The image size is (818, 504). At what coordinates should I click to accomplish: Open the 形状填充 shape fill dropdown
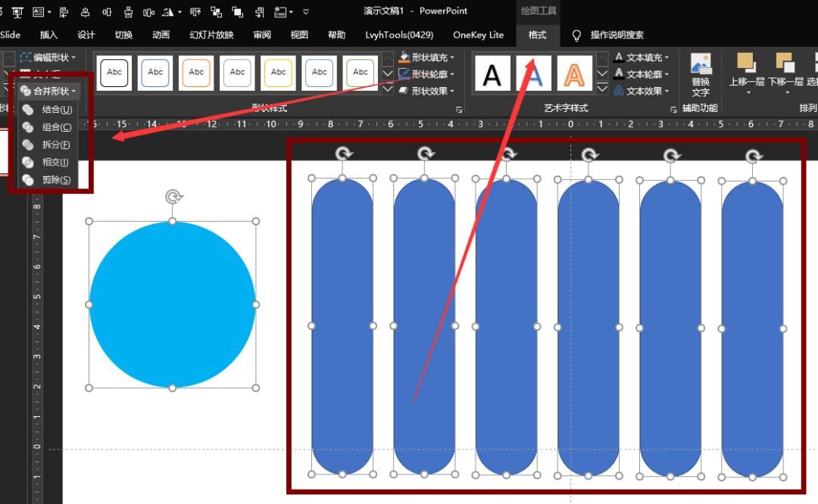pos(427,58)
